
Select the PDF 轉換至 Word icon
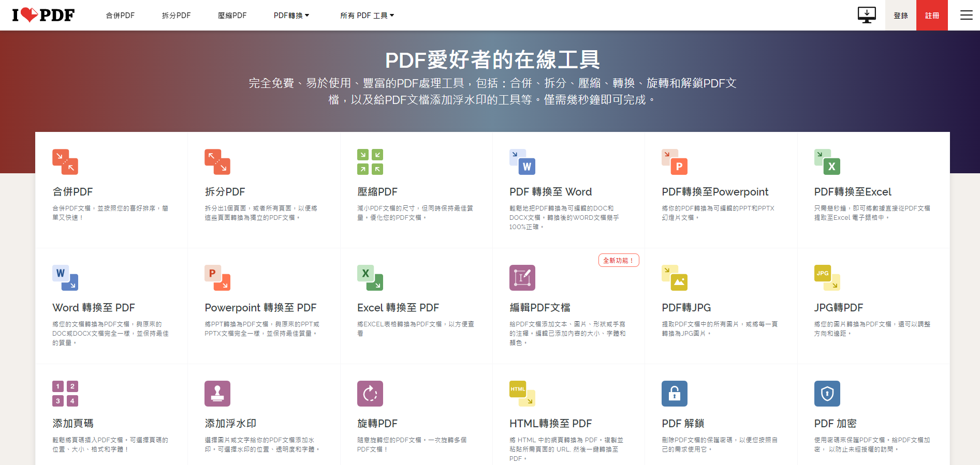coord(522,162)
